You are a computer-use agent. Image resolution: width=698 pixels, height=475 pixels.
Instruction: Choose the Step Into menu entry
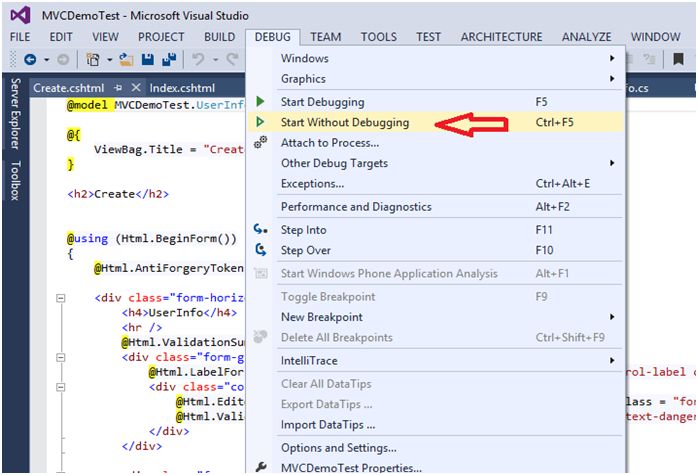[435, 230]
